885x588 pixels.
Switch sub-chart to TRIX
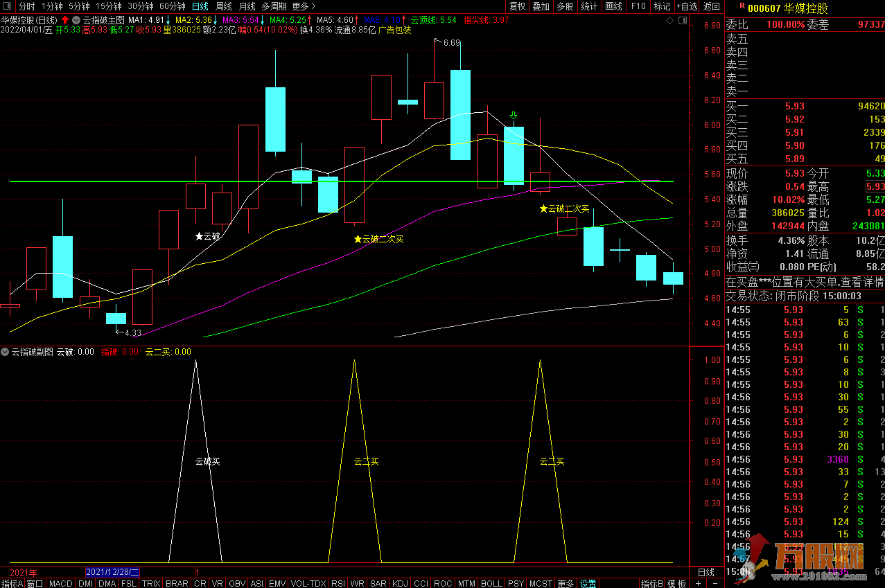[x=151, y=583]
